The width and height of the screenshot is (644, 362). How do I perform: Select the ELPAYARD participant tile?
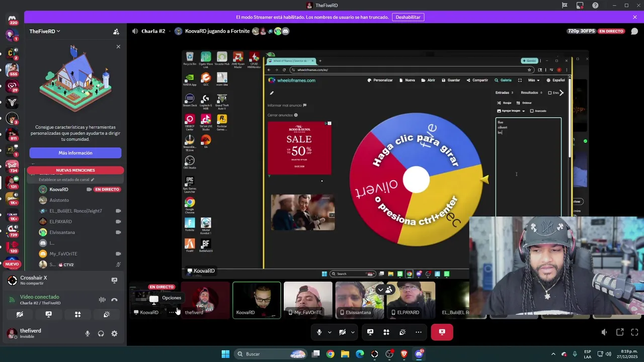click(x=411, y=300)
